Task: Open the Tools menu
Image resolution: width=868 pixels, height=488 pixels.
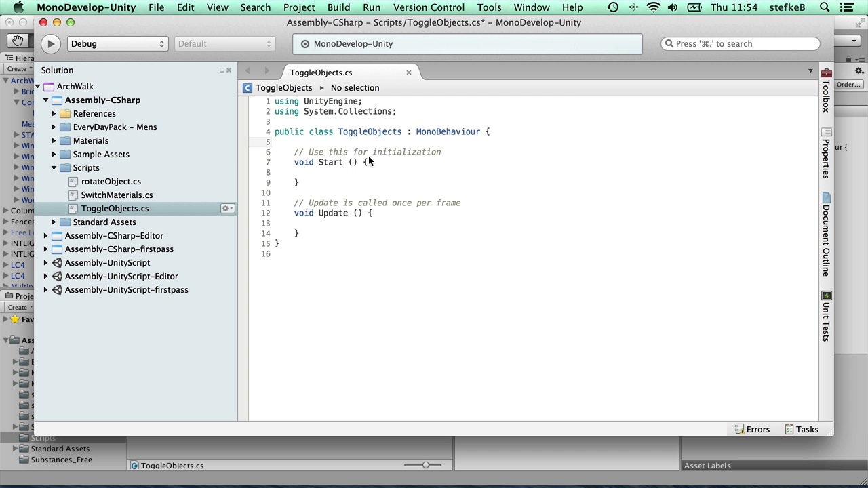Action: coord(489,7)
